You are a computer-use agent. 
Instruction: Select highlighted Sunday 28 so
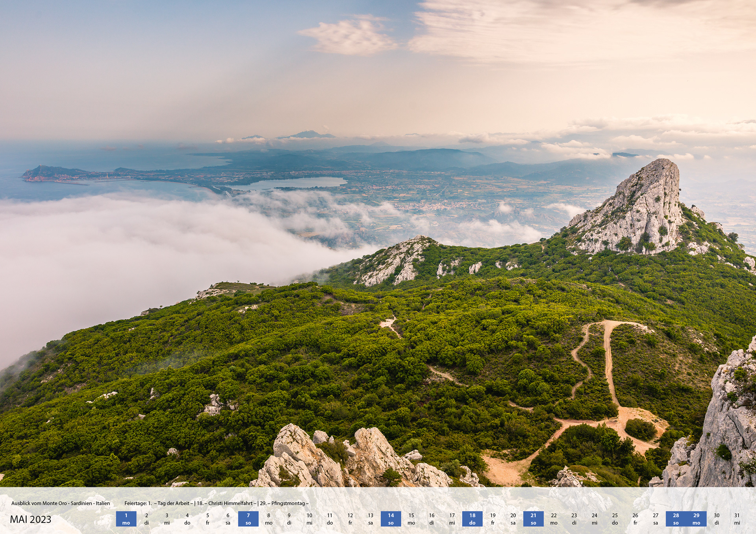676,519
